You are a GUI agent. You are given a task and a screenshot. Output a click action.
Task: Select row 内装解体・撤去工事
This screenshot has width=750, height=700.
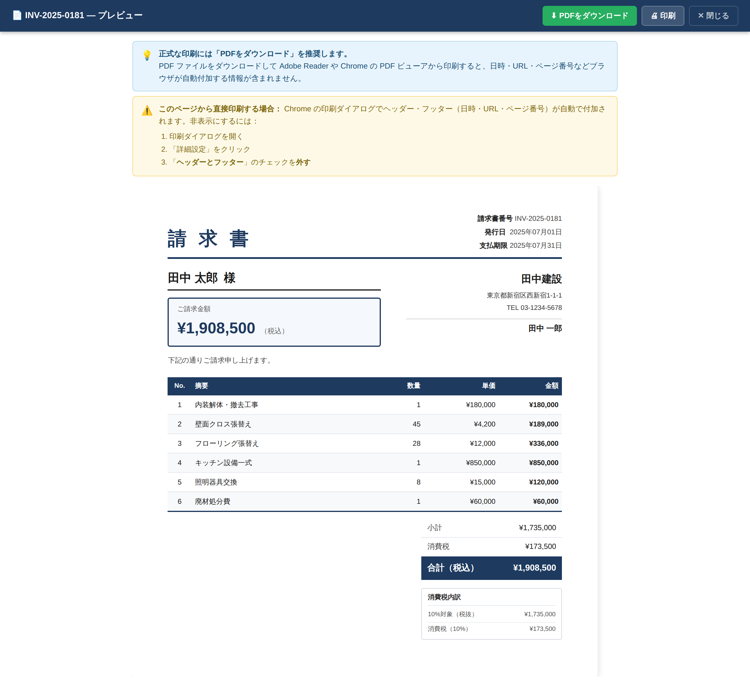coord(364,405)
